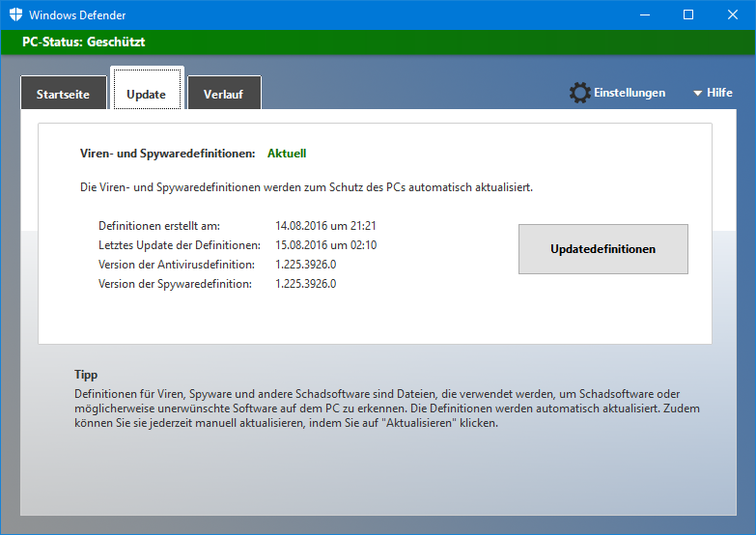Click 'Letztes Update der Definitionen:' label

[x=180, y=245]
